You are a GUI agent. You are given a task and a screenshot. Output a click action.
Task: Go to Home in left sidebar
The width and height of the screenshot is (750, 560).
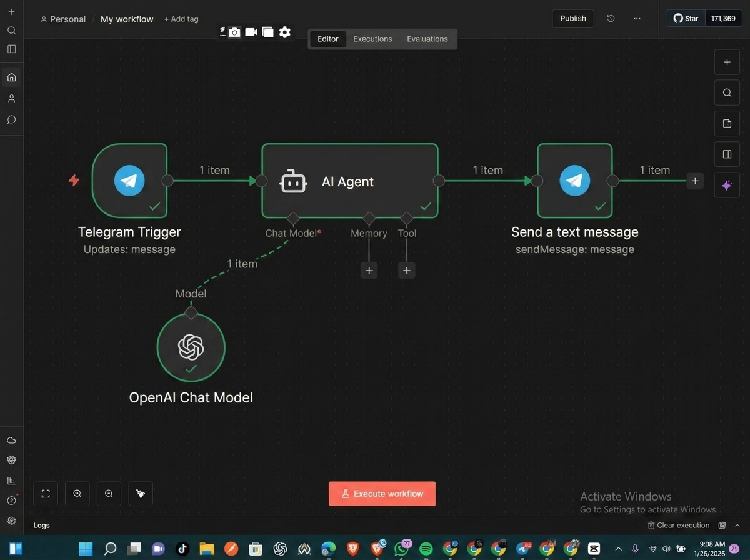tap(11, 77)
